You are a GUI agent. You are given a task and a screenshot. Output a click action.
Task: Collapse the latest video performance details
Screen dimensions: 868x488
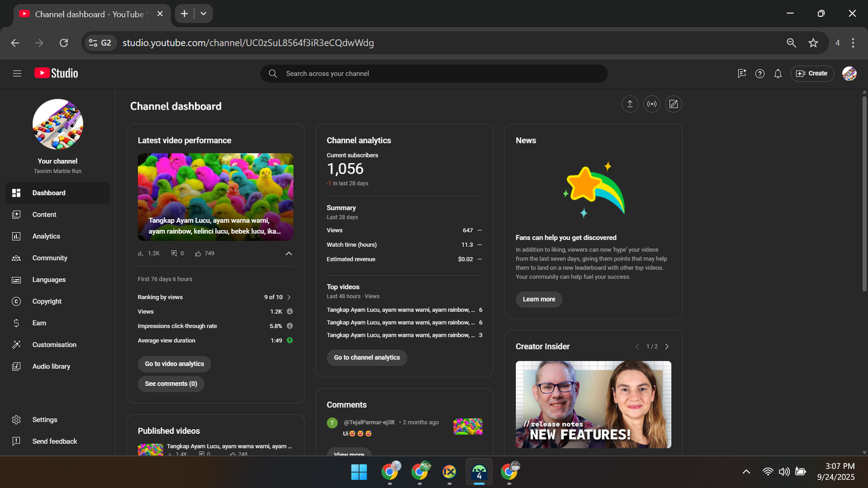pyautogui.click(x=289, y=254)
